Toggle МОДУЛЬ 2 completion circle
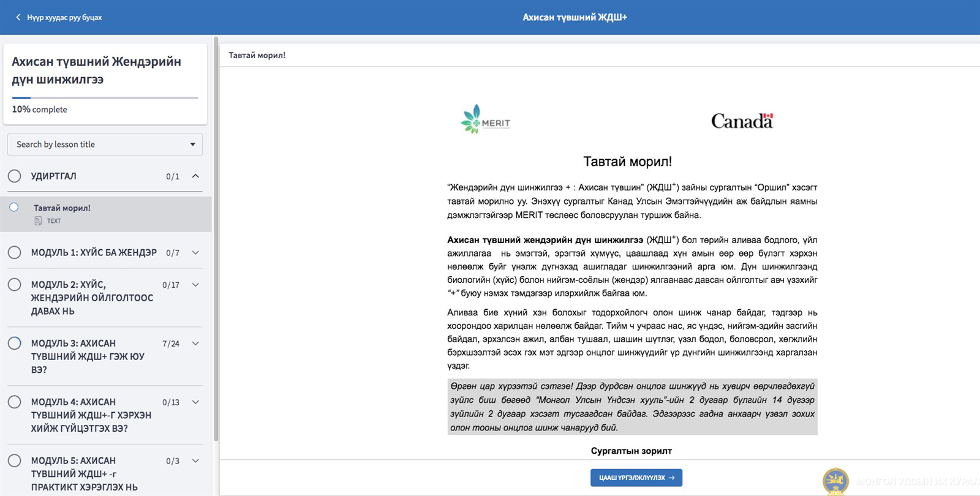Screen dimensions: 980x496 pyautogui.click(x=15, y=284)
